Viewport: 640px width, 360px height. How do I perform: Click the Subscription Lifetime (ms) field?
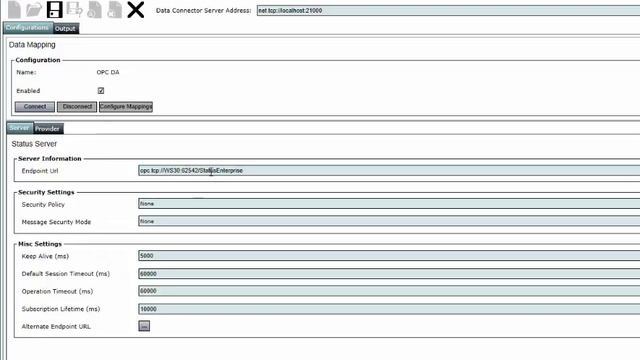click(389, 309)
